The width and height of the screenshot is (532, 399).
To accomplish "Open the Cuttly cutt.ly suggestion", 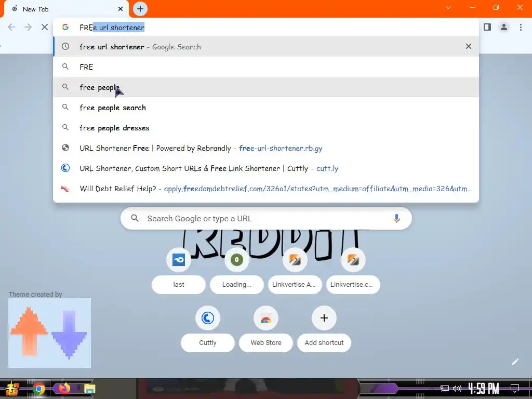I will pyautogui.click(x=266, y=168).
